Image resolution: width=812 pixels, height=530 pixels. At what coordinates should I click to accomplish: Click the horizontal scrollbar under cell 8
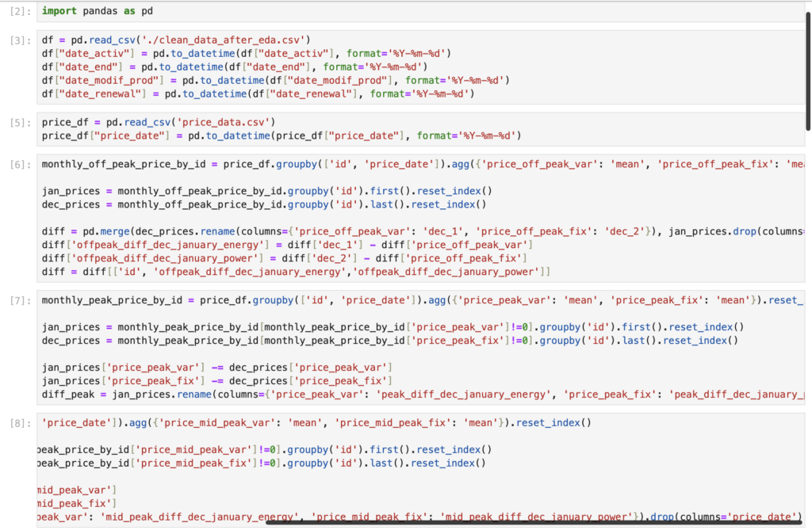coord(531,522)
